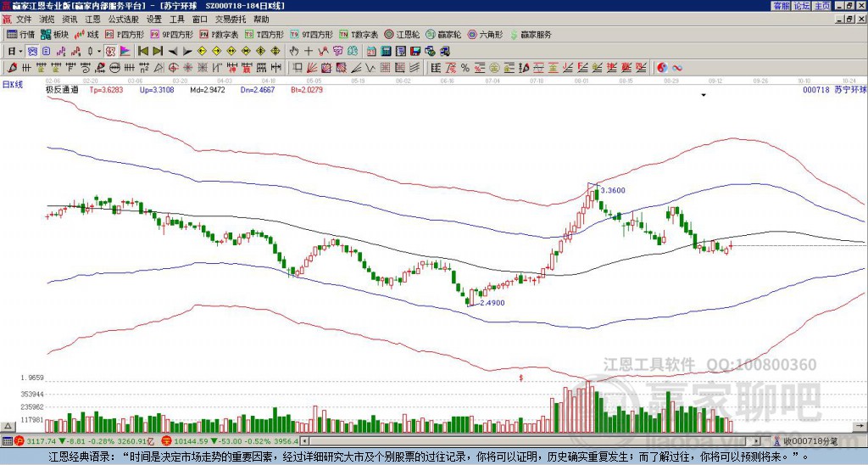This screenshot has width=868, height=465.
Task: Click the percent sign tool icon
Action: 465,68
